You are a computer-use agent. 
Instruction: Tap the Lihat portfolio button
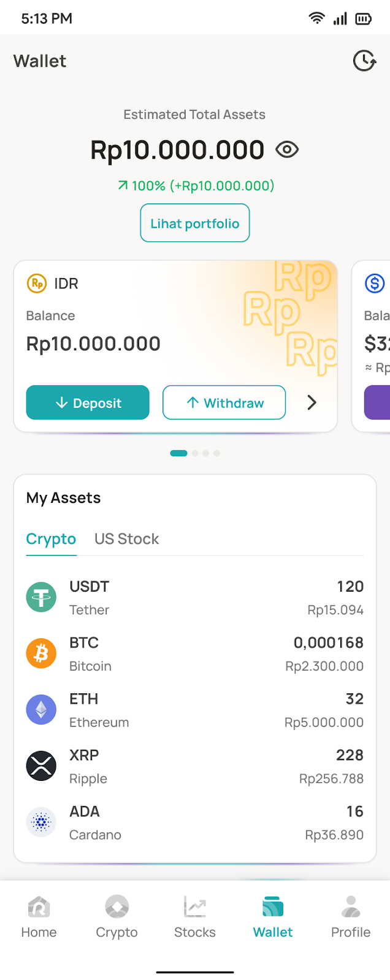tap(195, 223)
